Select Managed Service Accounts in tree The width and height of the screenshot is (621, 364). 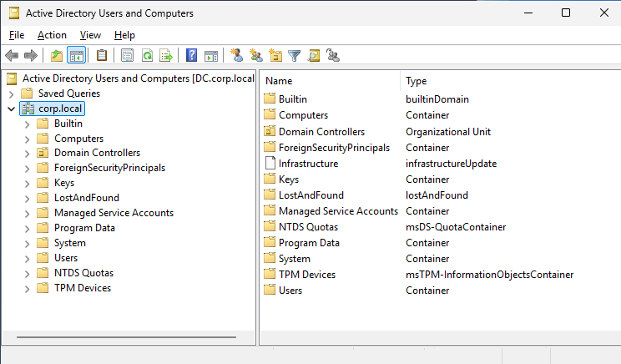[114, 213]
